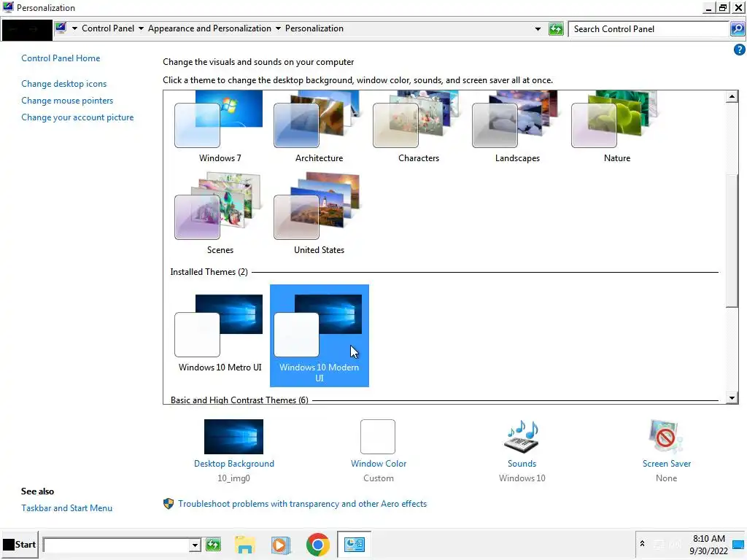
Task: Click the theme list scroll down arrow
Action: coord(732,398)
